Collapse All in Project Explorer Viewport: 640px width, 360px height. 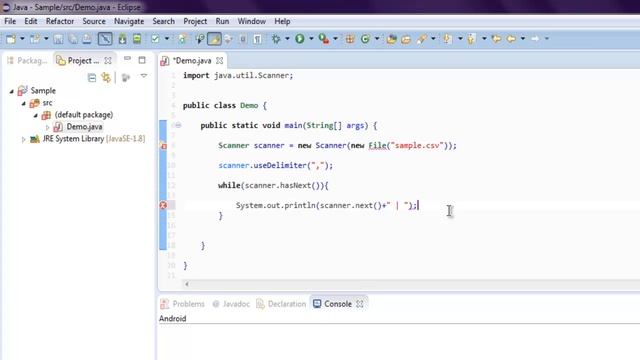tap(92, 77)
